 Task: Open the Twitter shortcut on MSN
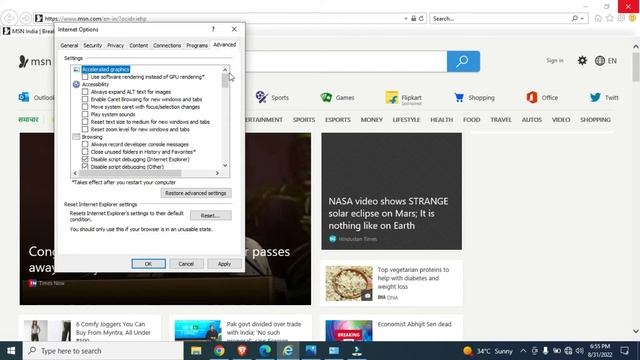click(x=604, y=98)
